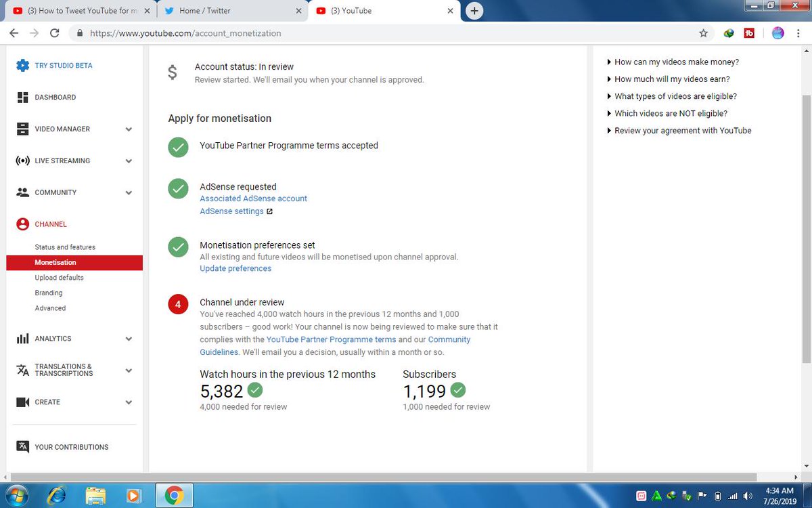Viewport: 812px width, 508px height.
Task: Close the Home / Twitter tab
Action: point(298,11)
